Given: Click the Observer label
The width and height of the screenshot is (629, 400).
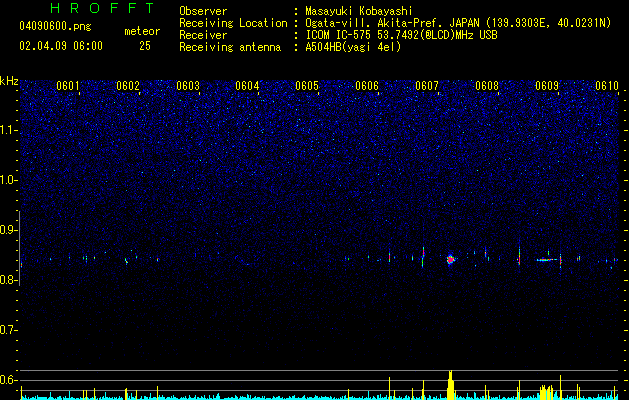Looking at the screenshot, I should (x=203, y=11).
